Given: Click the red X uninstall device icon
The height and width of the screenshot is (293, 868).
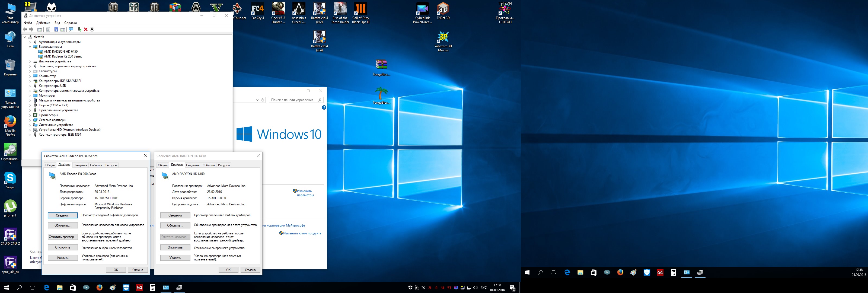Looking at the screenshot, I should click(86, 29).
